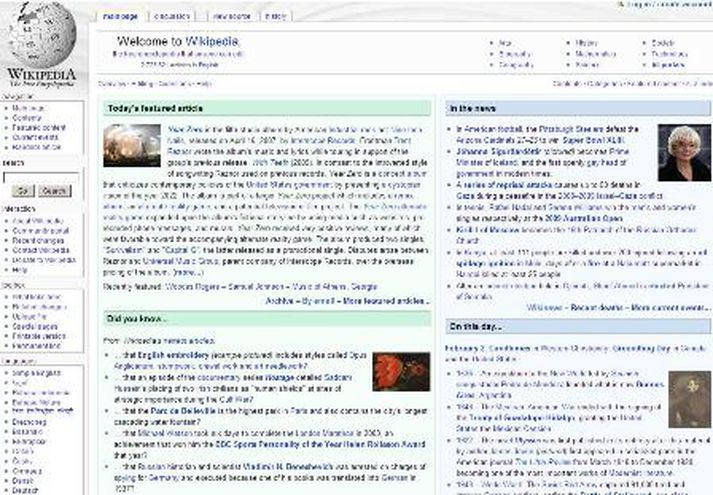Viewport: 713px width, 495px height.
Task: Click the On this day heading
Action: (x=475, y=326)
